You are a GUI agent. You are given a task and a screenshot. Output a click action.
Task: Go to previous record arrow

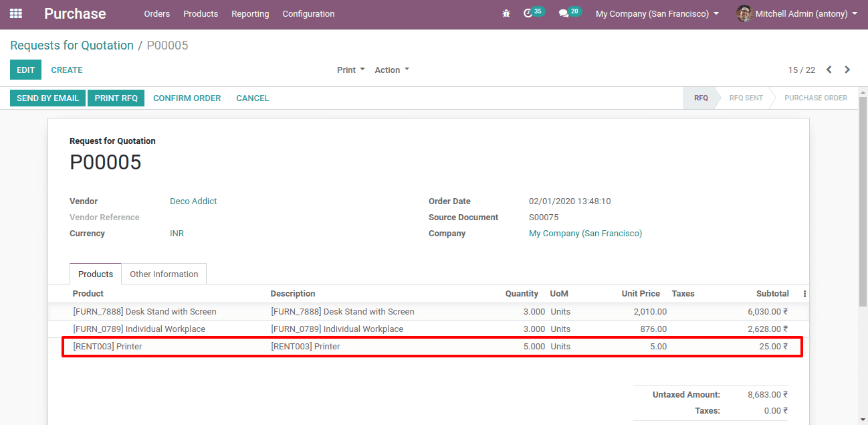829,70
